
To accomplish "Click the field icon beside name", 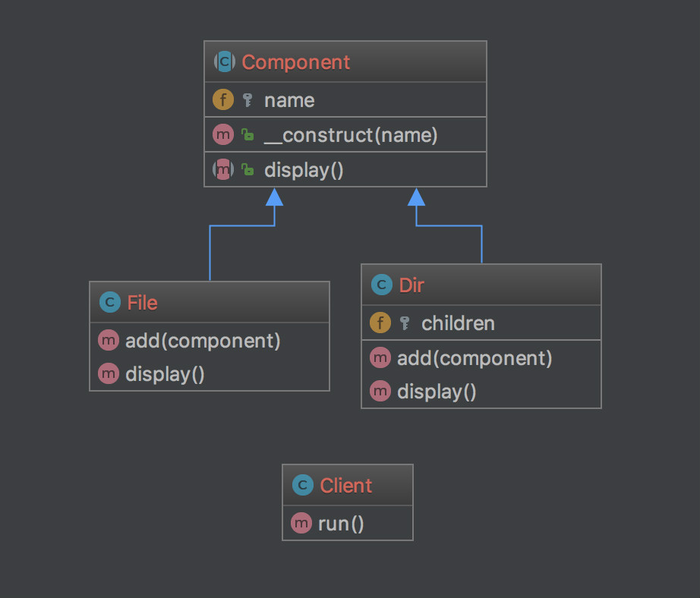I will (x=223, y=100).
